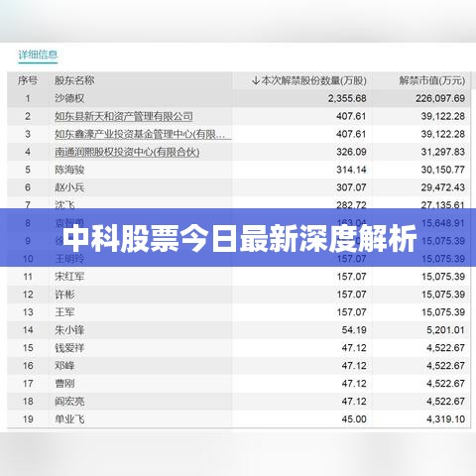Select the 曹刚 row
The width and height of the screenshot is (476, 476).
tap(239, 384)
